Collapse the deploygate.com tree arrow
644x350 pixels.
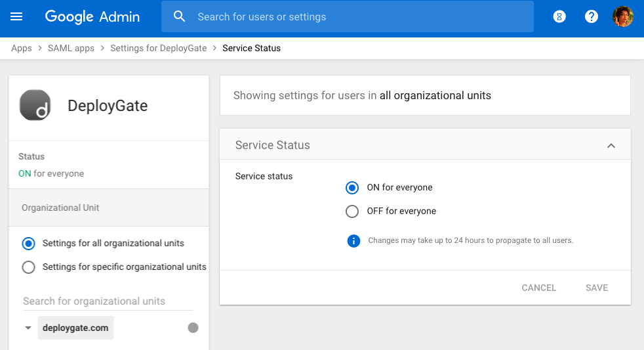(x=28, y=328)
